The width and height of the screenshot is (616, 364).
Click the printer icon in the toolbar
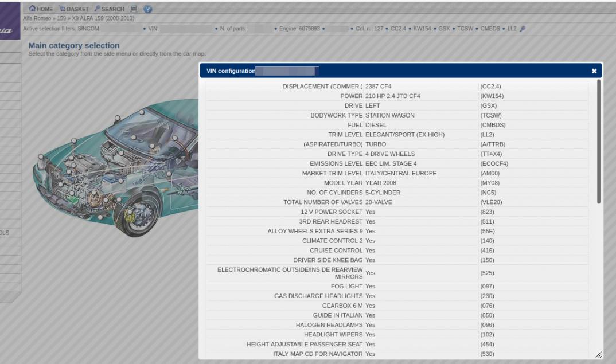134,9
